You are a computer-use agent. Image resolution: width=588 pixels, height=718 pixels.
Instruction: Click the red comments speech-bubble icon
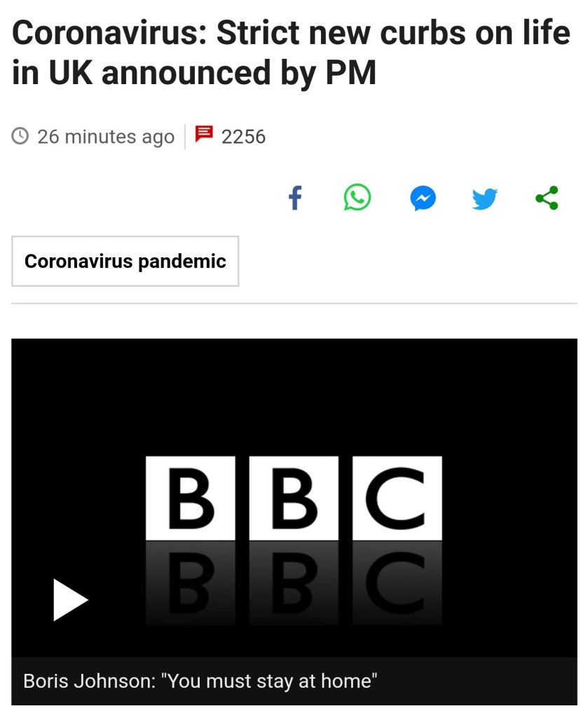click(x=203, y=135)
